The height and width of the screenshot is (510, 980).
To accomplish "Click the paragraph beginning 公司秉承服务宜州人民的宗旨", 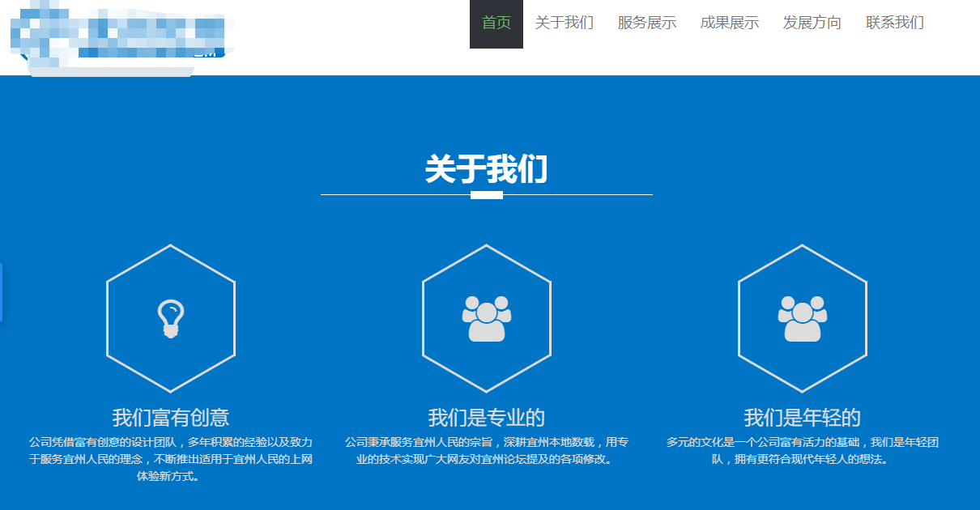I will 487,451.
